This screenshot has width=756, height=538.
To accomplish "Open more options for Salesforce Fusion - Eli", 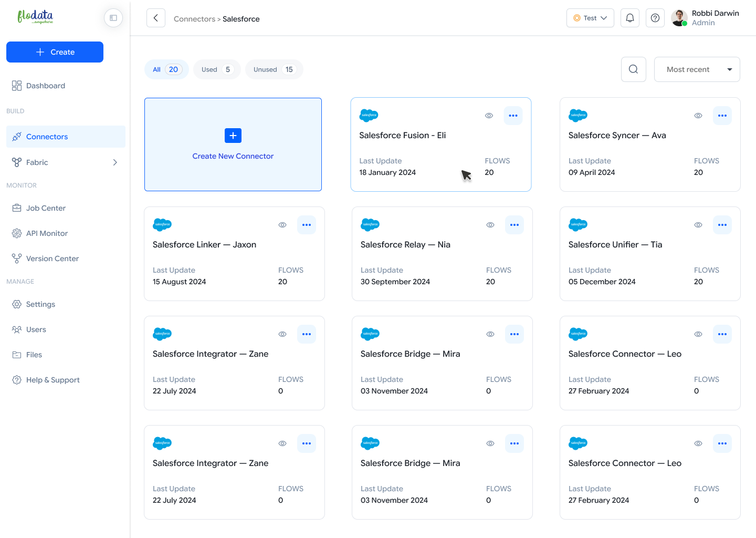I will [x=513, y=116].
